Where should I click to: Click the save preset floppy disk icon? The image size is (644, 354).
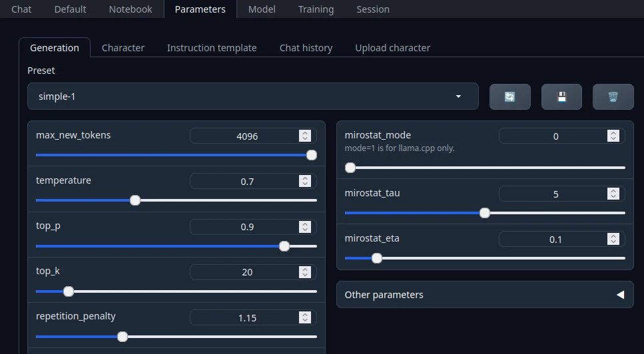(x=561, y=96)
